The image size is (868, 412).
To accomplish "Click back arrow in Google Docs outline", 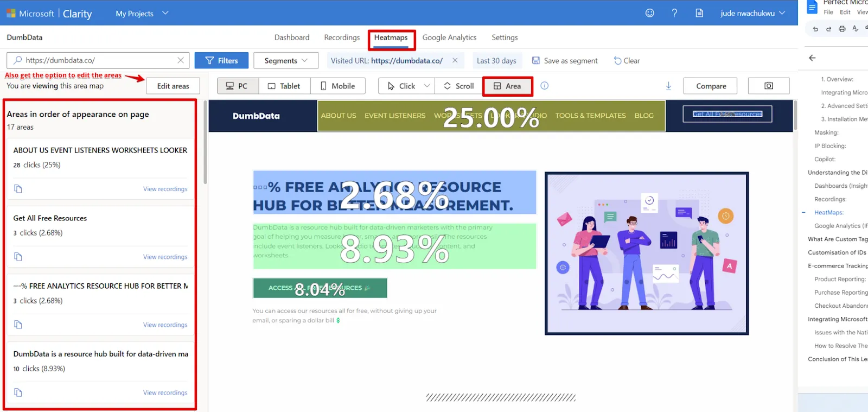I will click(x=812, y=58).
